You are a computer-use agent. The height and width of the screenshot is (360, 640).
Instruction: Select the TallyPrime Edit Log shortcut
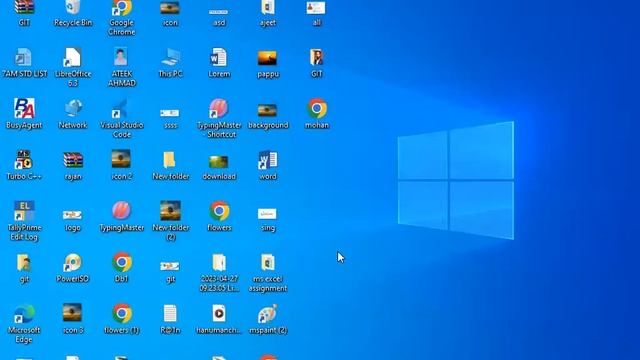pos(24,221)
